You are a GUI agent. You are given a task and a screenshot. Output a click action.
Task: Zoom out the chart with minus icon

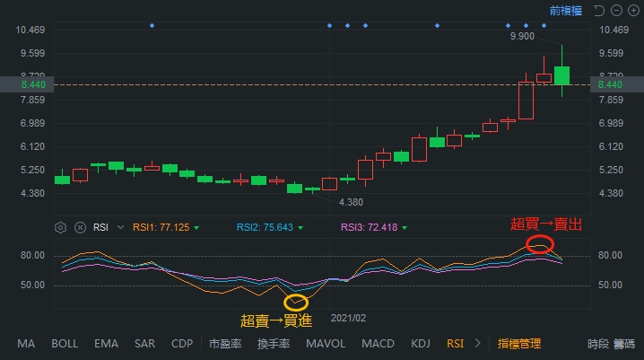(x=616, y=10)
